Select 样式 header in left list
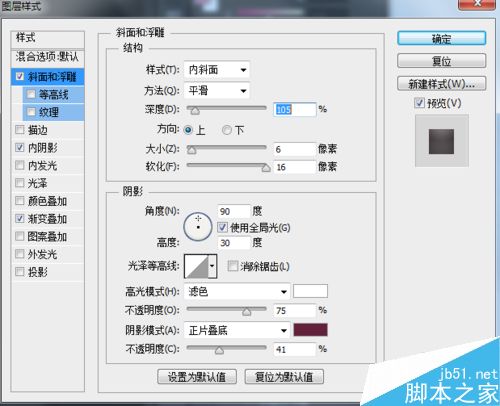Viewport: 500px width, 406px height. (x=47, y=38)
